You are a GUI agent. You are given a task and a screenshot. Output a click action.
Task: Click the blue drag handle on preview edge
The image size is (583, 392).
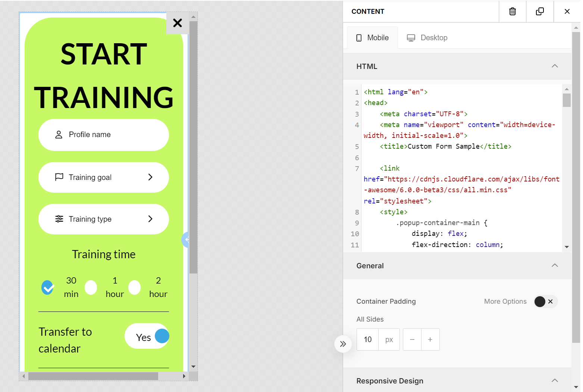click(x=186, y=240)
